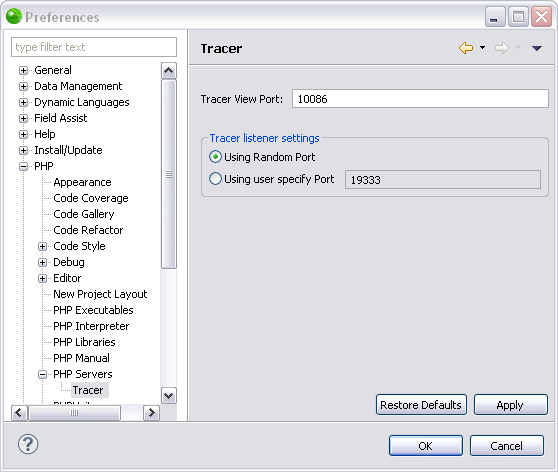Expand the General tree node

tap(23, 70)
